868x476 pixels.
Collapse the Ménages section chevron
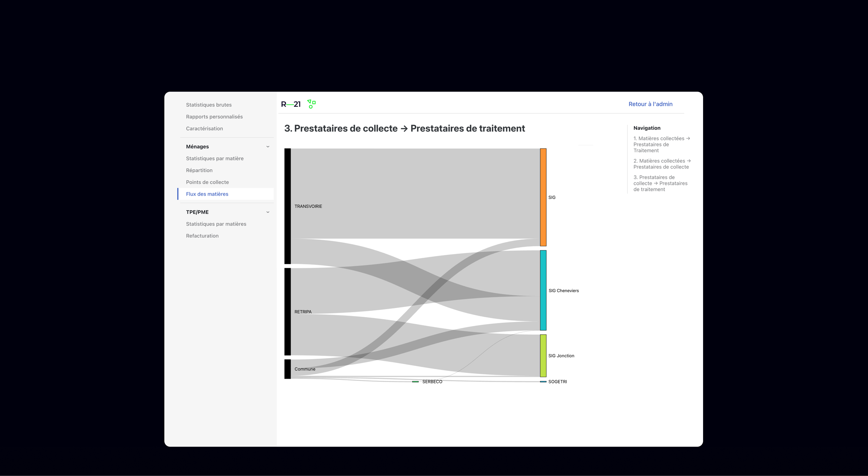click(268, 147)
